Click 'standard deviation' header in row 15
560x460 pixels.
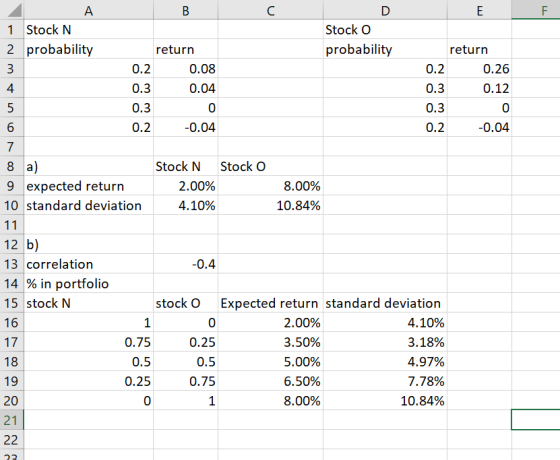coord(385,303)
